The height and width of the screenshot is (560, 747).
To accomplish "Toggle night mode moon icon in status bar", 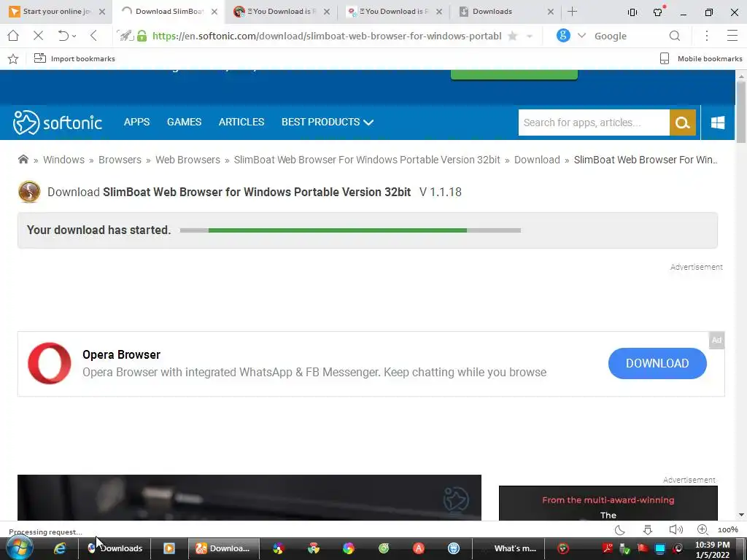I will (x=620, y=529).
